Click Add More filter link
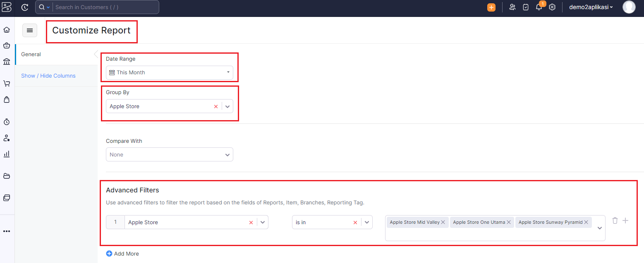This screenshot has height=263, width=644. (x=122, y=254)
